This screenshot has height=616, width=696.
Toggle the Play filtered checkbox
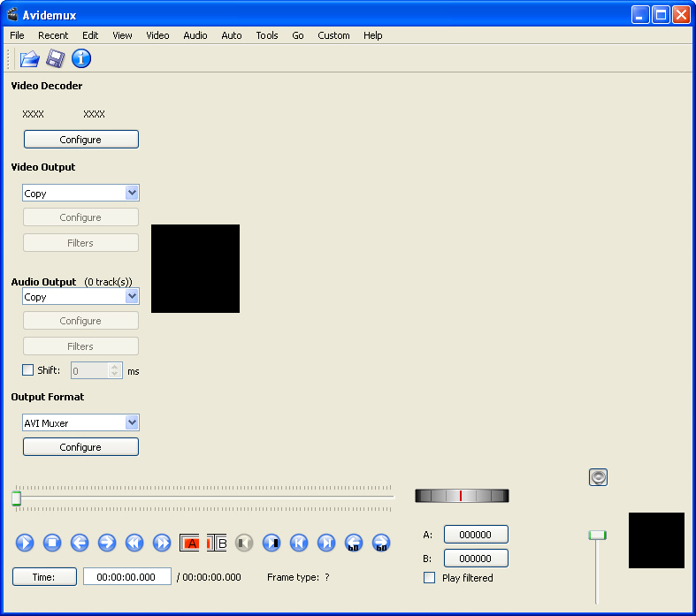click(x=429, y=577)
